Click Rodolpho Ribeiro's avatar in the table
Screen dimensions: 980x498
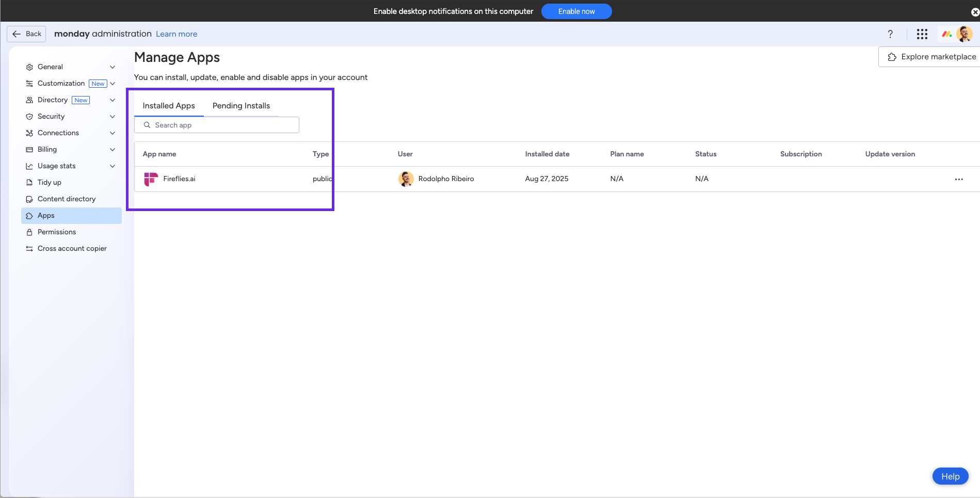(x=406, y=179)
